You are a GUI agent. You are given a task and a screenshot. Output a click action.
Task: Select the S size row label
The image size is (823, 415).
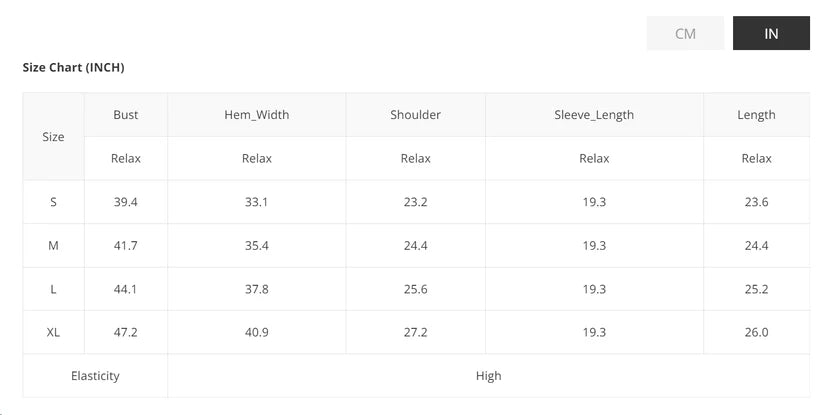pyautogui.click(x=54, y=202)
